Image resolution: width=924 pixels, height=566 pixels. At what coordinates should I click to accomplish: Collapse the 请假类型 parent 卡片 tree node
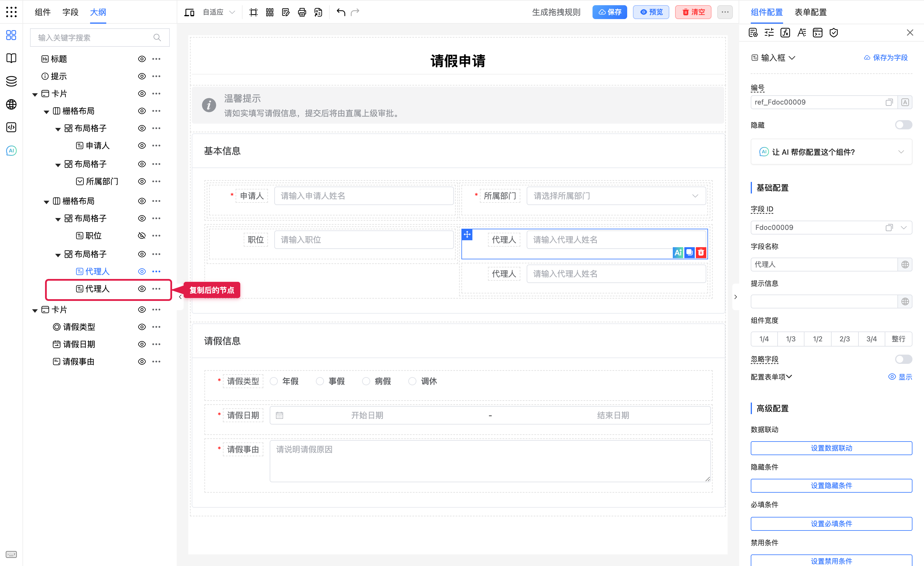pos(35,310)
